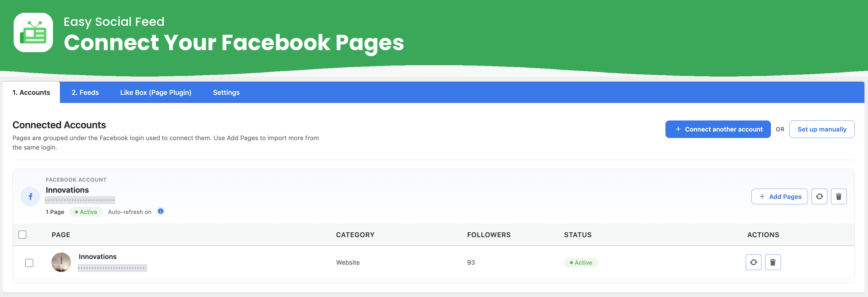Click the Auto-refresh on label
Viewport: 868px width, 297px height.
point(130,212)
